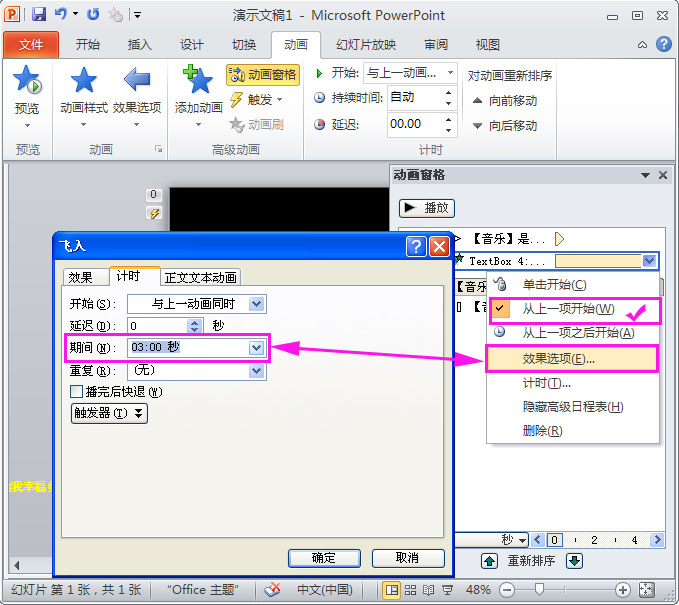Click the Redo icon in title bar

93,14
